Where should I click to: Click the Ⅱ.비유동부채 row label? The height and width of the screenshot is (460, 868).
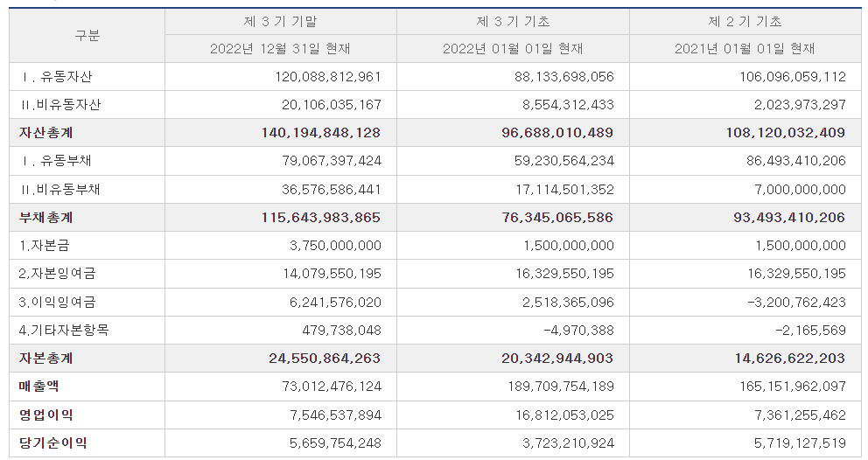pos(60,189)
